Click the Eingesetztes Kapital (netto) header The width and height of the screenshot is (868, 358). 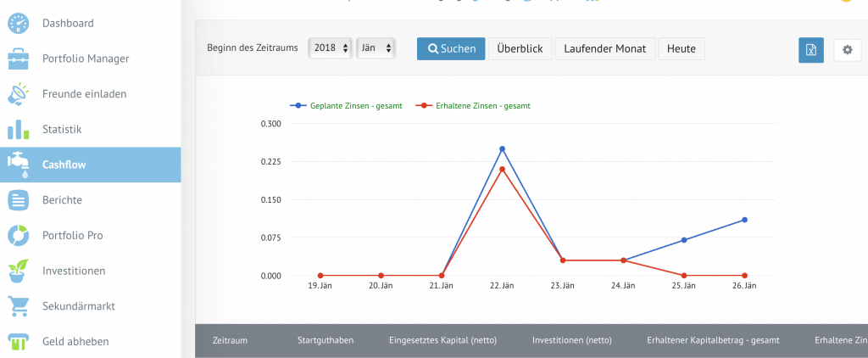click(x=442, y=340)
